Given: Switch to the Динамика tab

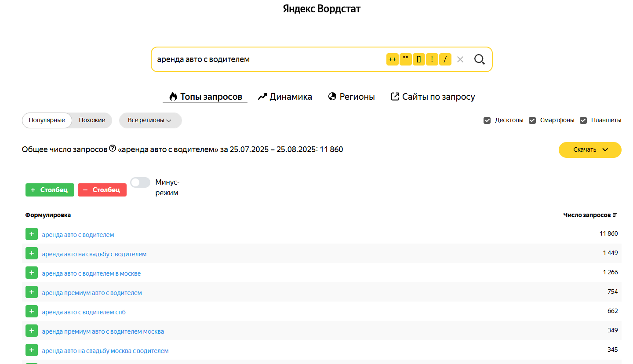Looking at the screenshot, I should [285, 97].
